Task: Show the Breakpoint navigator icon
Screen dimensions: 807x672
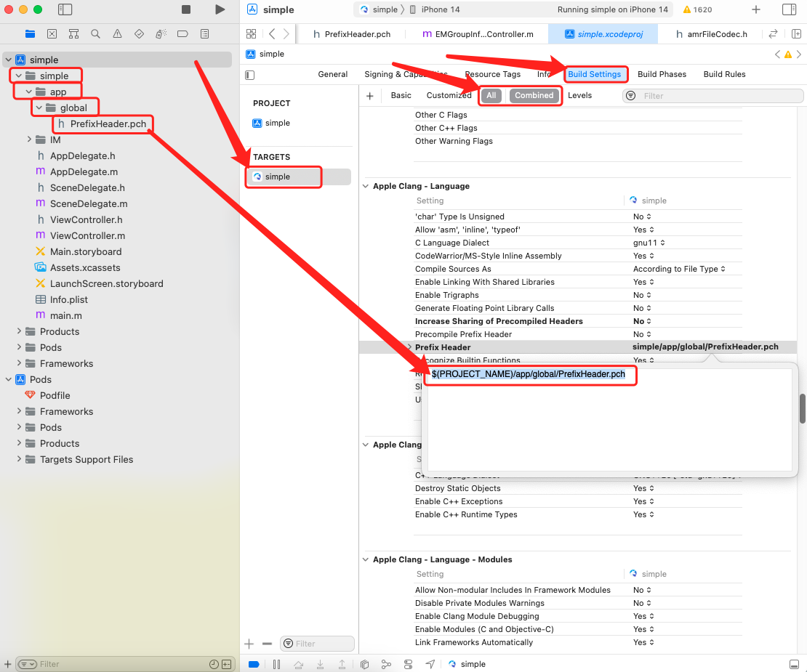Action: click(182, 33)
